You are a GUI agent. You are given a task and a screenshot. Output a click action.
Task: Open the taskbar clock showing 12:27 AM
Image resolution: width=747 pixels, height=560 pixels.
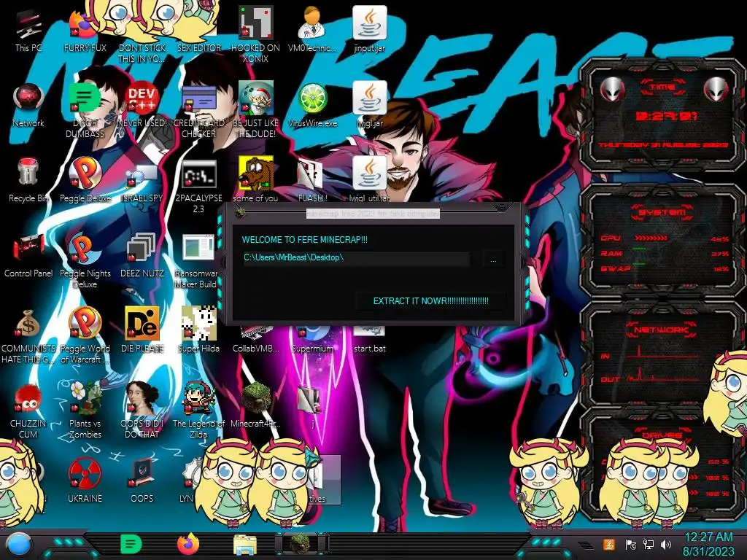[x=708, y=544]
